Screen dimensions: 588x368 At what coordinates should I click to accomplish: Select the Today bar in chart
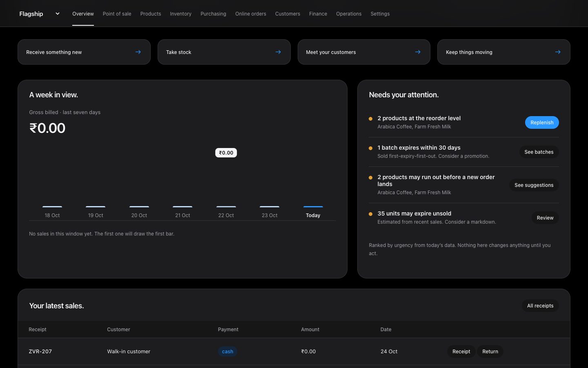coord(313,206)
